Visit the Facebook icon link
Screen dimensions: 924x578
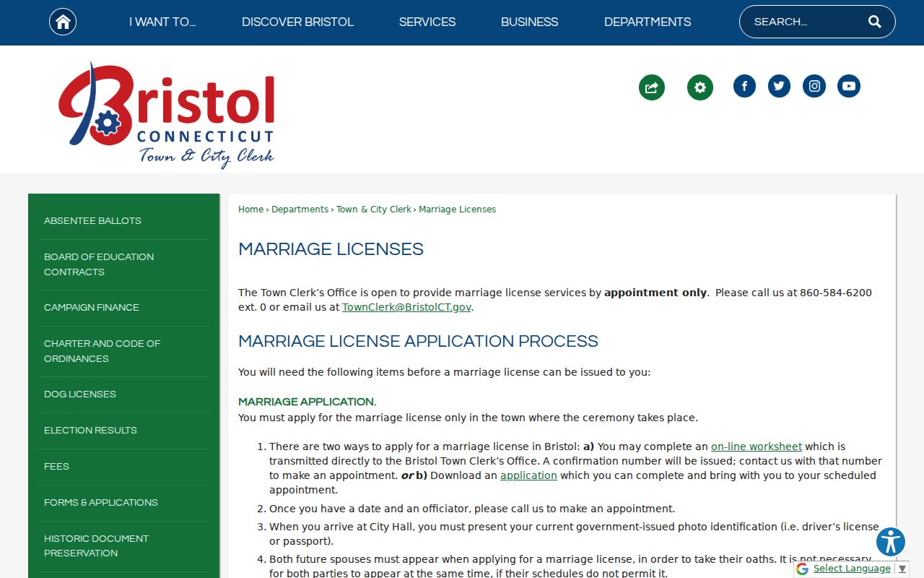[x=744, y=86]
